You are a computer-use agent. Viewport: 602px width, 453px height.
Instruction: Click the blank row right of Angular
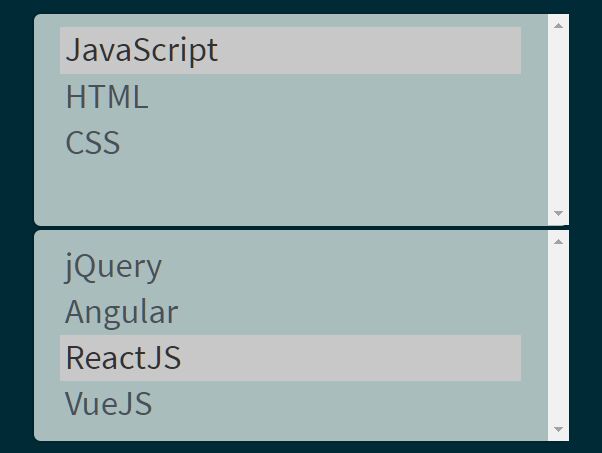pos(350,312)
